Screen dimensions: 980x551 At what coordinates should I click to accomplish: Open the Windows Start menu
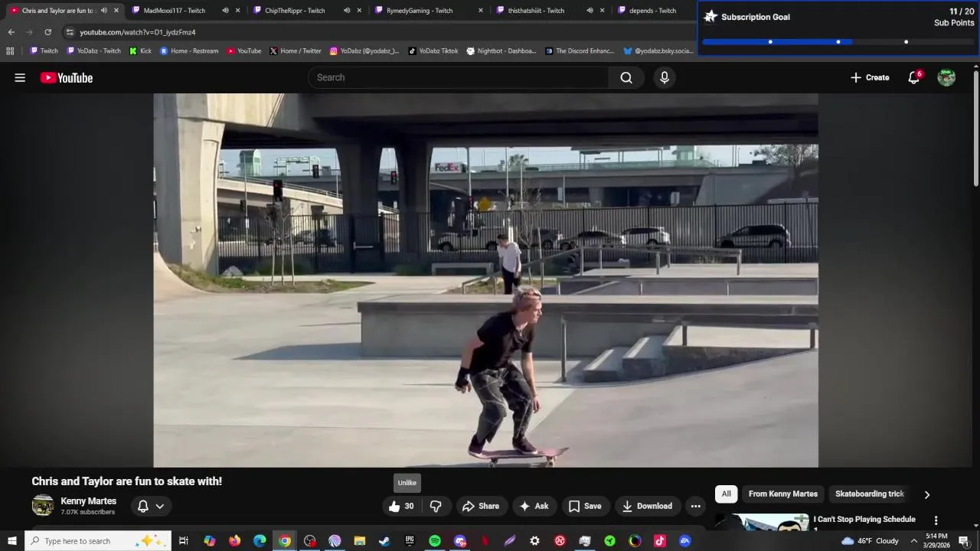(11, 541)
